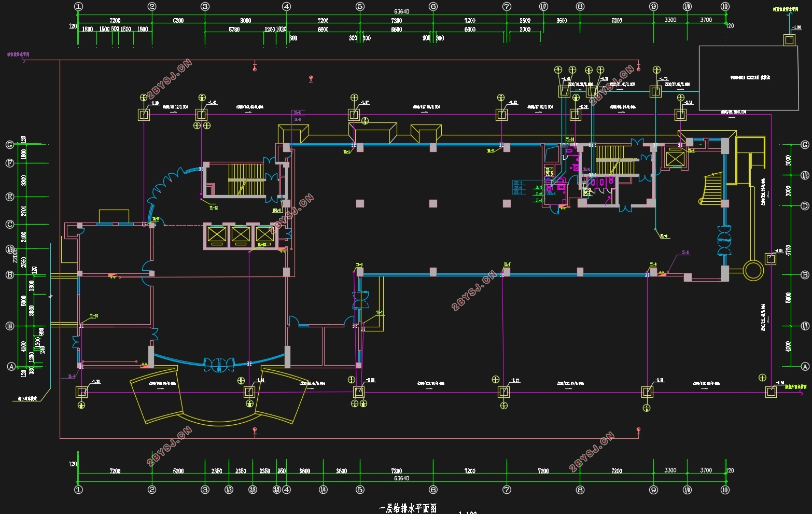812x514 pixels.
Task: Click axis bubble E on the left
Action: [x=10, y=197]
